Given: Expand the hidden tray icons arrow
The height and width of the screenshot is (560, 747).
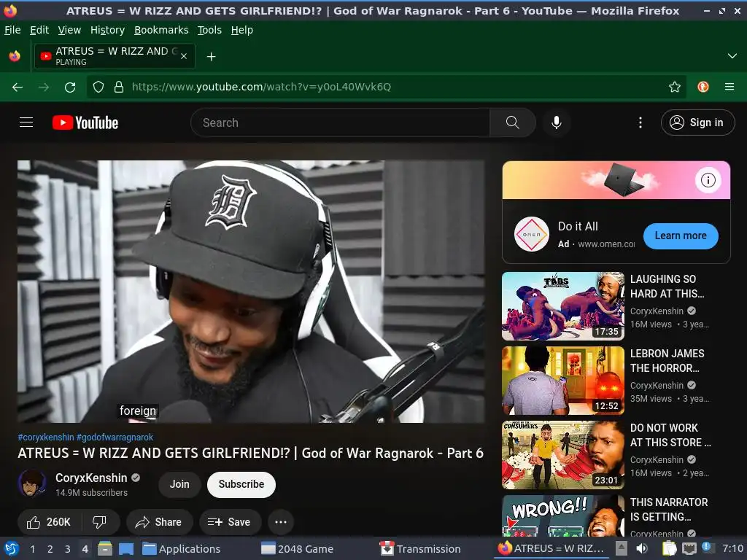Looking at the screenshot, I should tap(622, 548).
